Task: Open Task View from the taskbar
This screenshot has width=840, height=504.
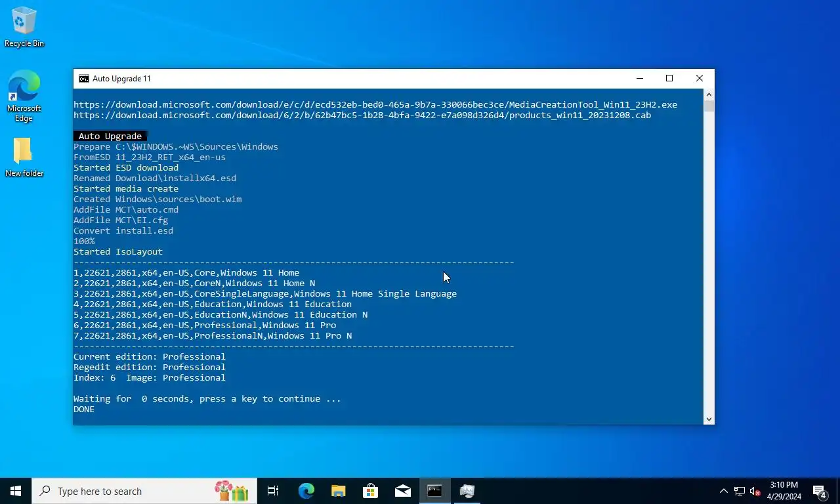Action: pos(273,491)
